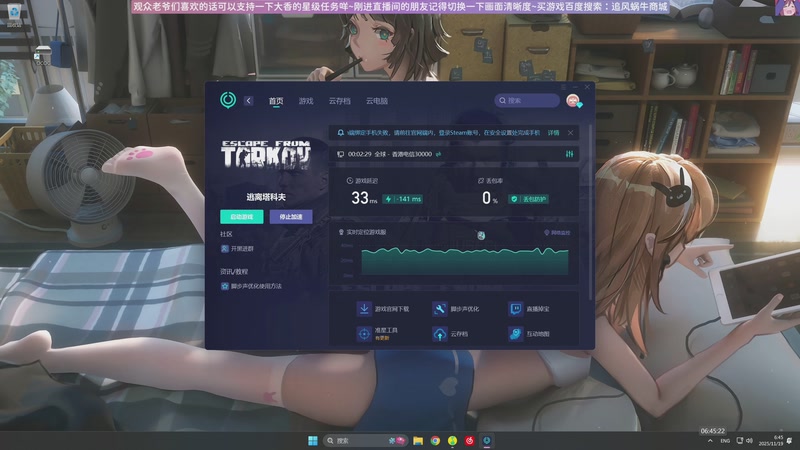Open the volume speaker tray icon
Screen dimensions: 800x450
pos(749,441)
